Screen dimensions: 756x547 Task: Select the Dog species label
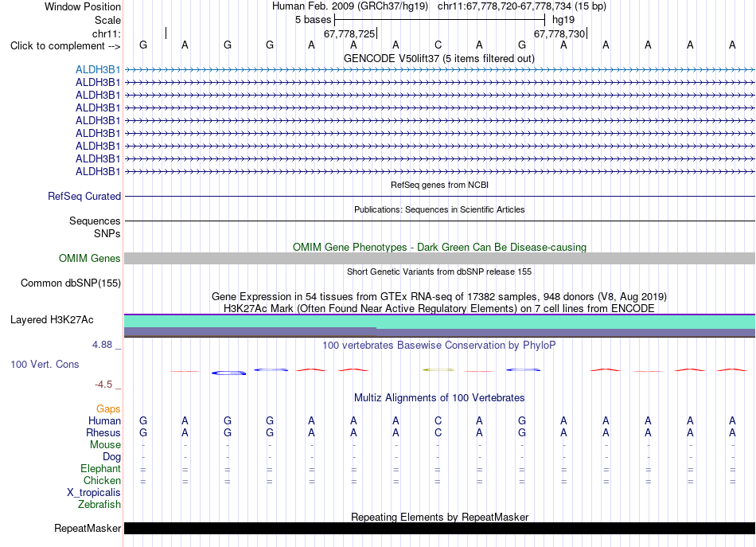111,457
